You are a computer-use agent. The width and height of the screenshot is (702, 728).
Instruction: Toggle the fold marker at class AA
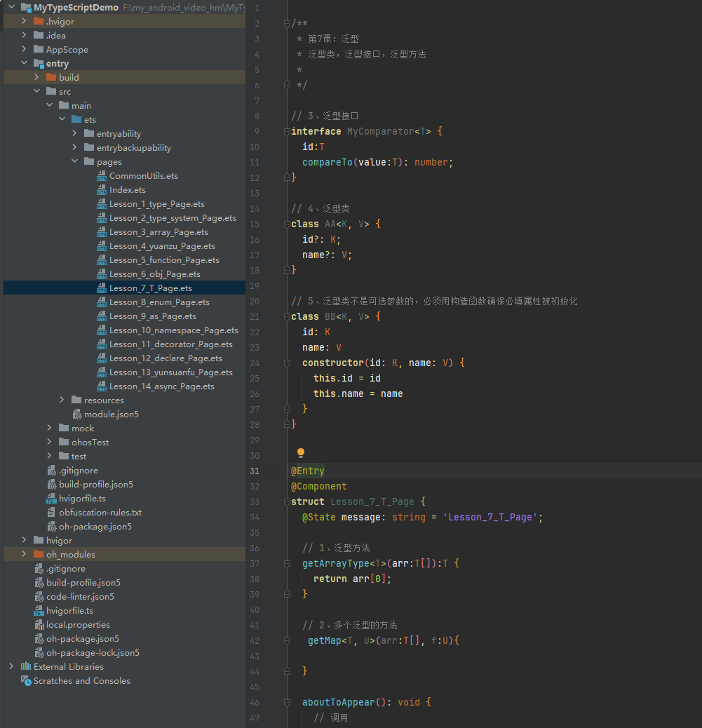pyautogui.click(x=287, y=224)
